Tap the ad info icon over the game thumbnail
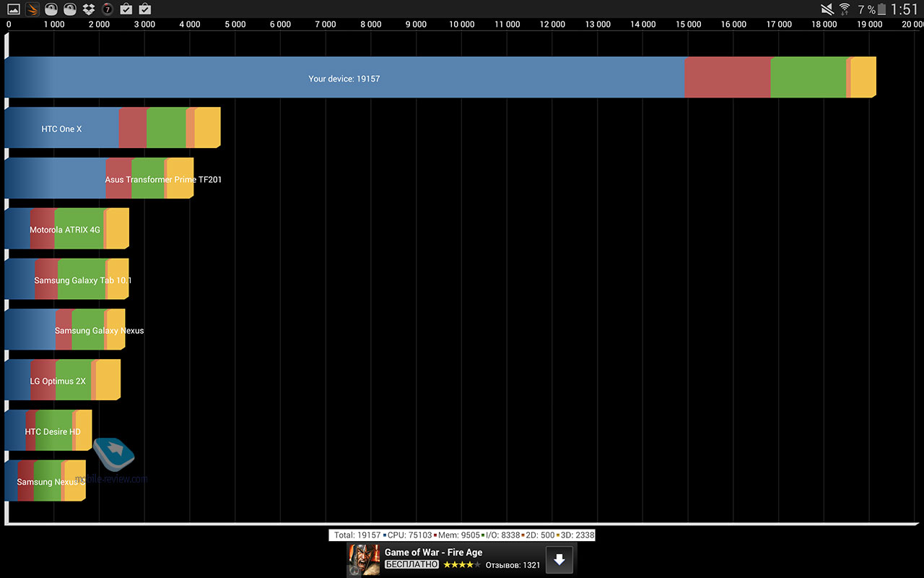 click(354, 570)
